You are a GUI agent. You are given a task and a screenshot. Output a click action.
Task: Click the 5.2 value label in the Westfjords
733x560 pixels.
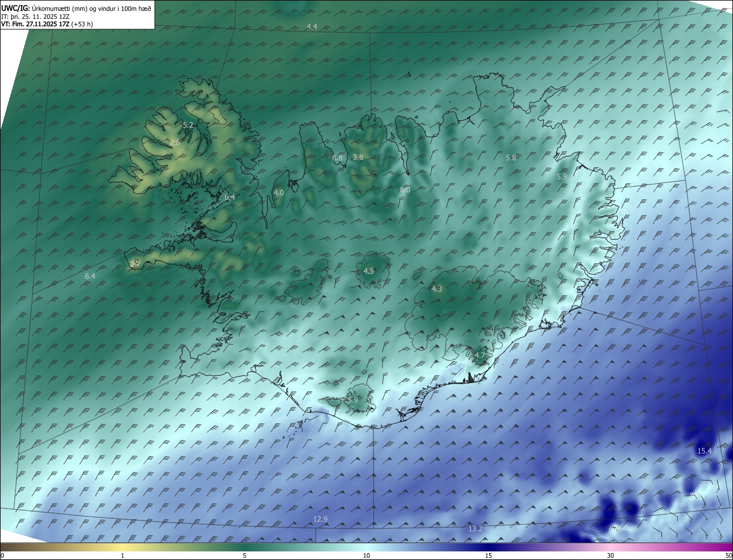(188, 125)
